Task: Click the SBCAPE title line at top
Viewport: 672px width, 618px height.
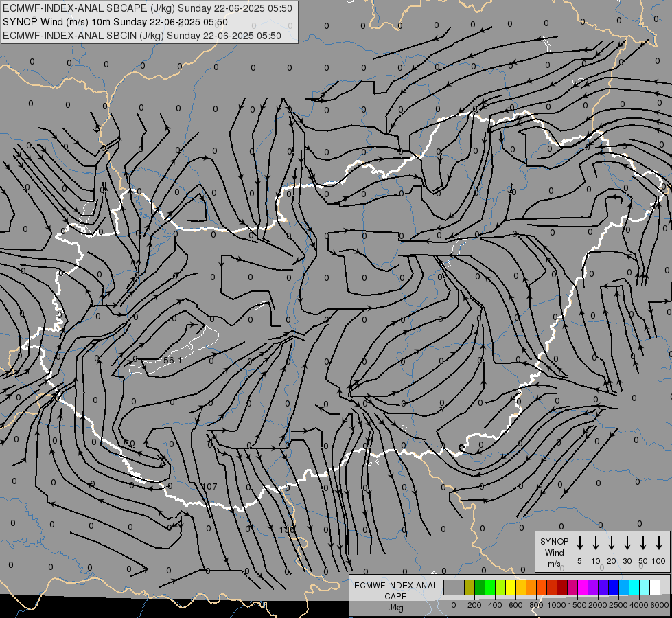Action: 148,8
